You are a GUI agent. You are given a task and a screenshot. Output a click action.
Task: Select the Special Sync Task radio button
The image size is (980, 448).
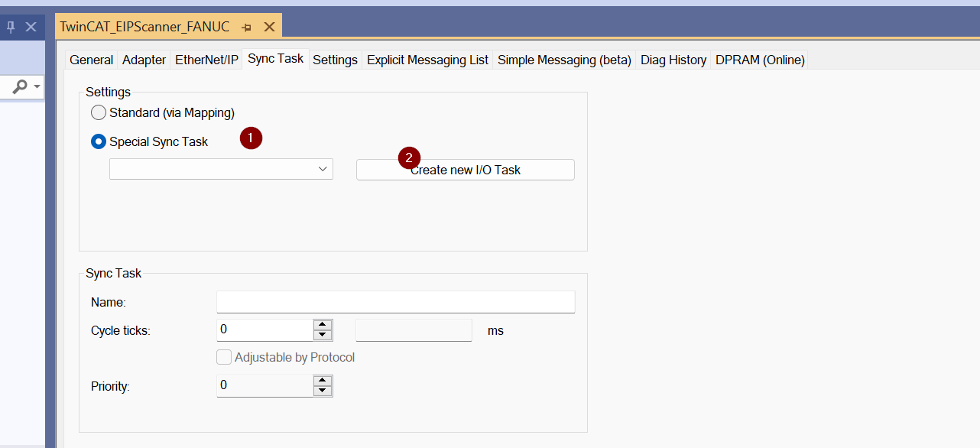[x=99, y=141]
